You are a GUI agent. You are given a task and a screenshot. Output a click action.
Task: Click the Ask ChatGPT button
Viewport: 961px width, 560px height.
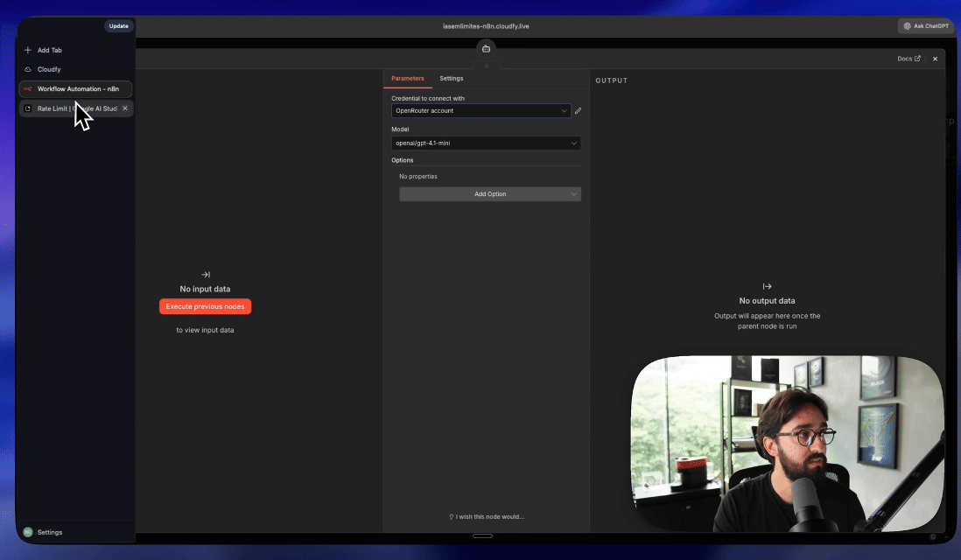(x=926, y=26)
